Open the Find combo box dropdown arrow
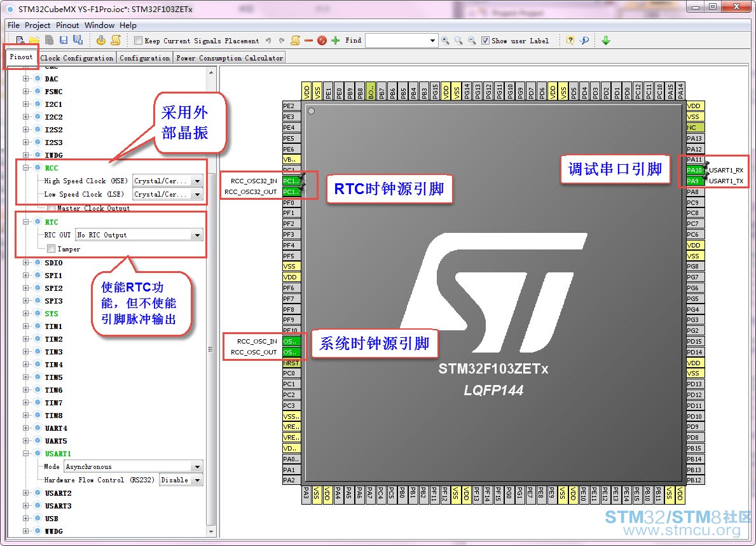This screenshot has width=756, height=546. coord(432,41)
